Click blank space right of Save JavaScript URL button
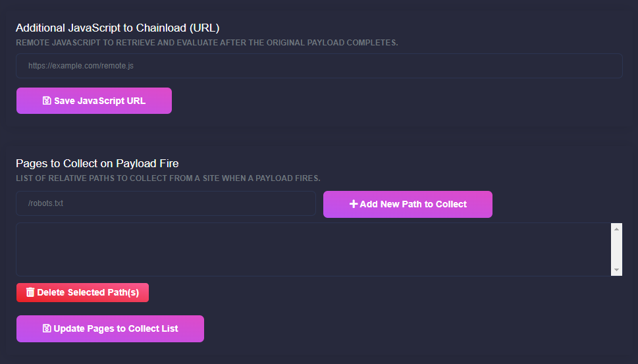The width and height of the screenshot is (638, 364). 395,101
